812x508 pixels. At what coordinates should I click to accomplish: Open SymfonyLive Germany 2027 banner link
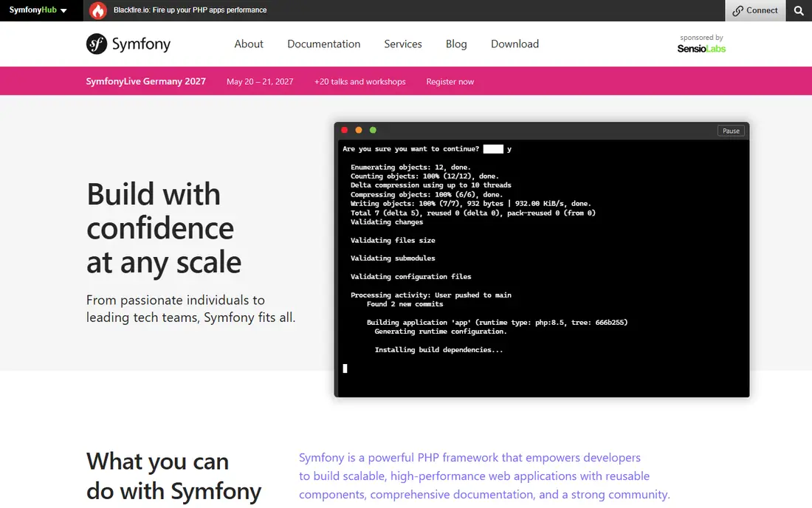pyautogui.click(x=146, y=81)
